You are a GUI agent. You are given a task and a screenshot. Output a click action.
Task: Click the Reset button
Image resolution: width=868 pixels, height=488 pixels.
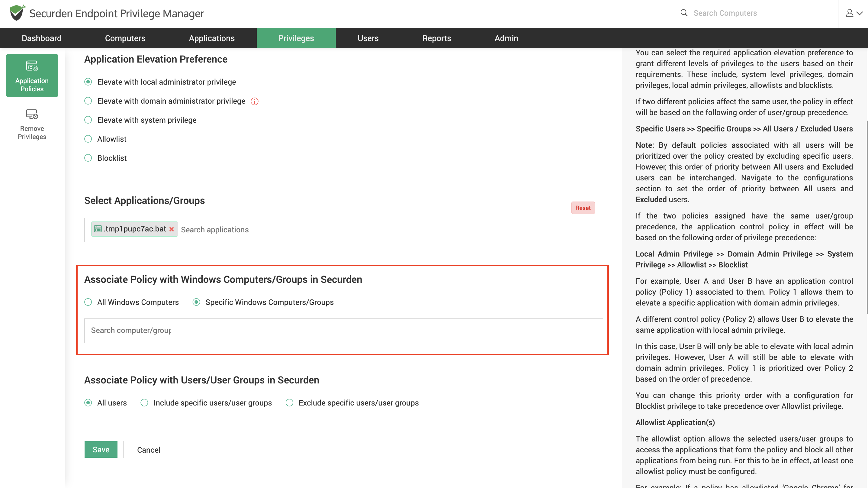(583, 208)
